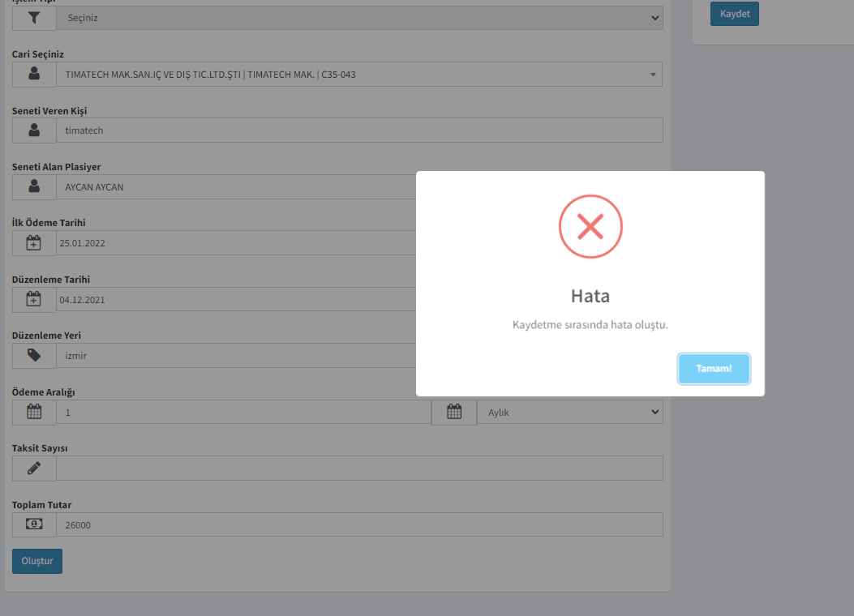Screen dimensions: 854x616
Task: Click the empty Taksit Sayısı input field
Action: click(x=359, y=468)
